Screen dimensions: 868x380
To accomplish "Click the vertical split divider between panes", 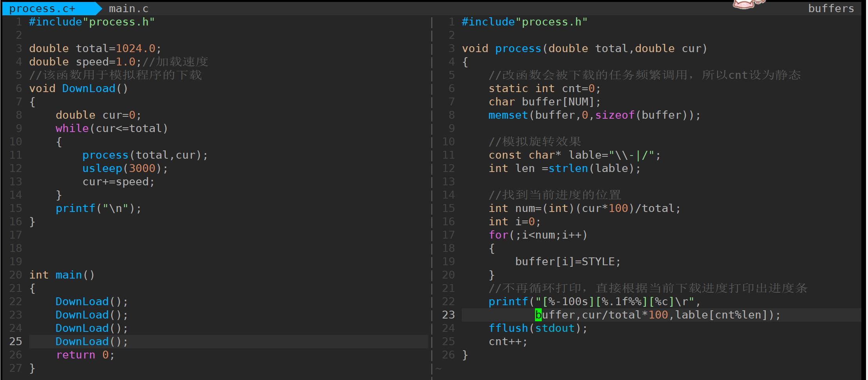I will (x=432, y=196).
